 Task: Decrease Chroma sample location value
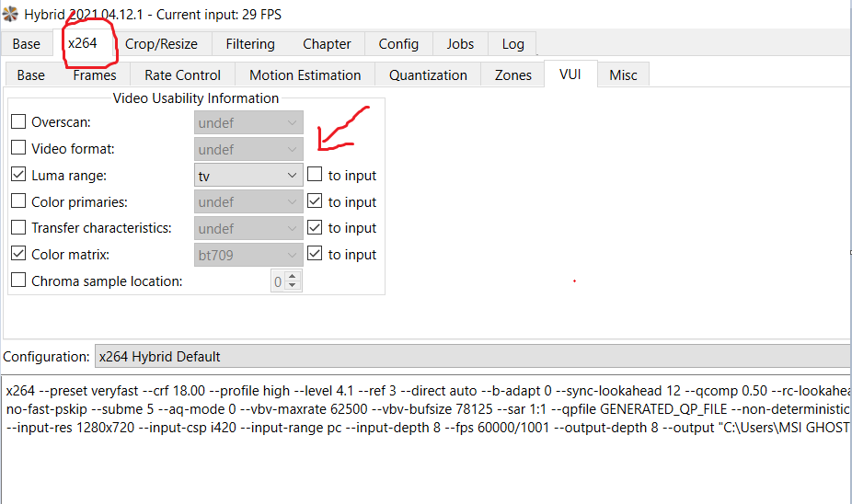click(x=293, y=286)
